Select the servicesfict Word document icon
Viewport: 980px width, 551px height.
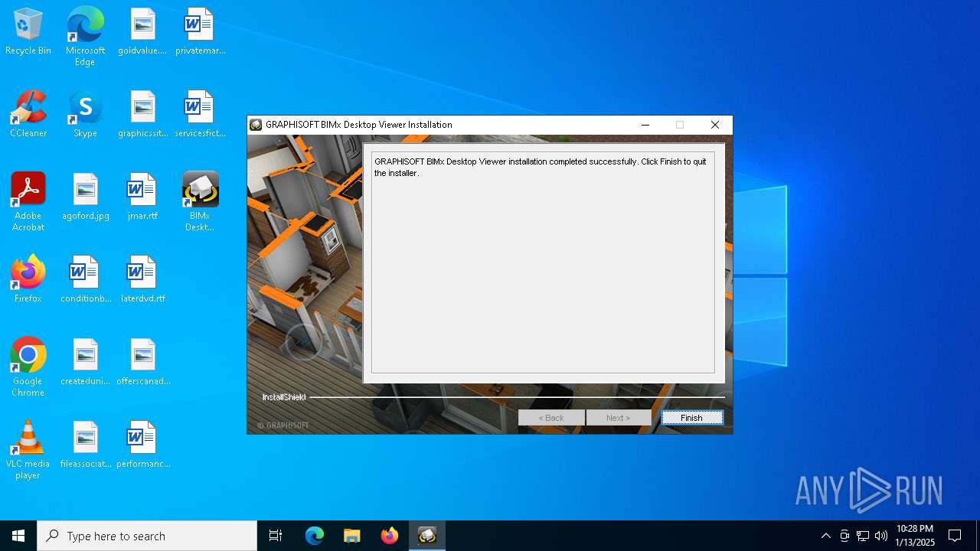coord(200,114)
